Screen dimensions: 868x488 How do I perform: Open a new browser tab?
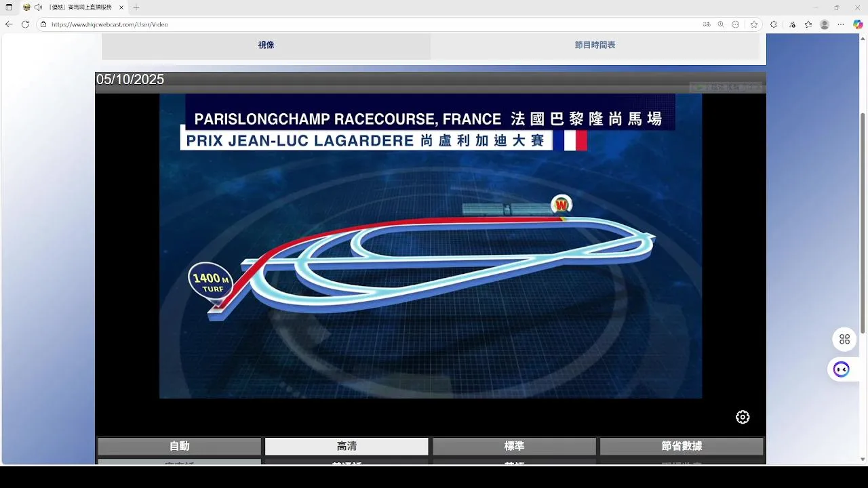tap(136, 7)
